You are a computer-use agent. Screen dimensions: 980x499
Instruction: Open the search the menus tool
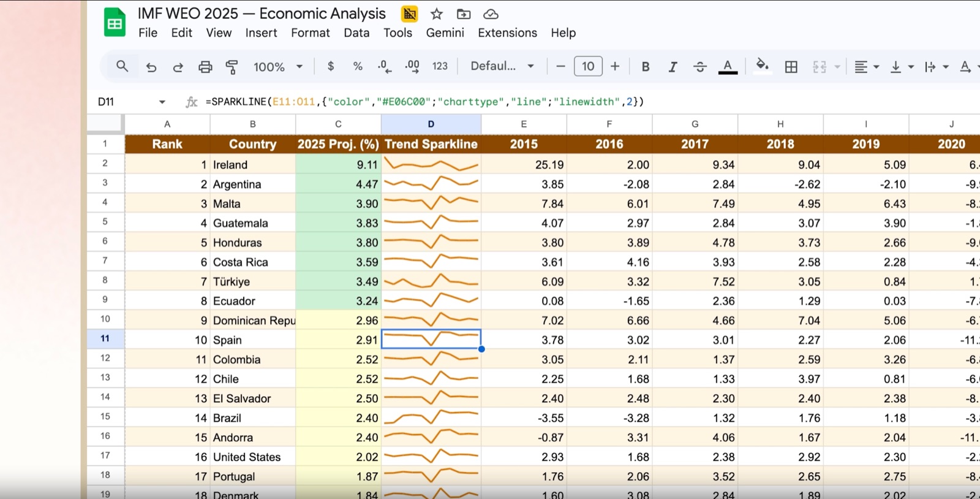tap(122, 66)
